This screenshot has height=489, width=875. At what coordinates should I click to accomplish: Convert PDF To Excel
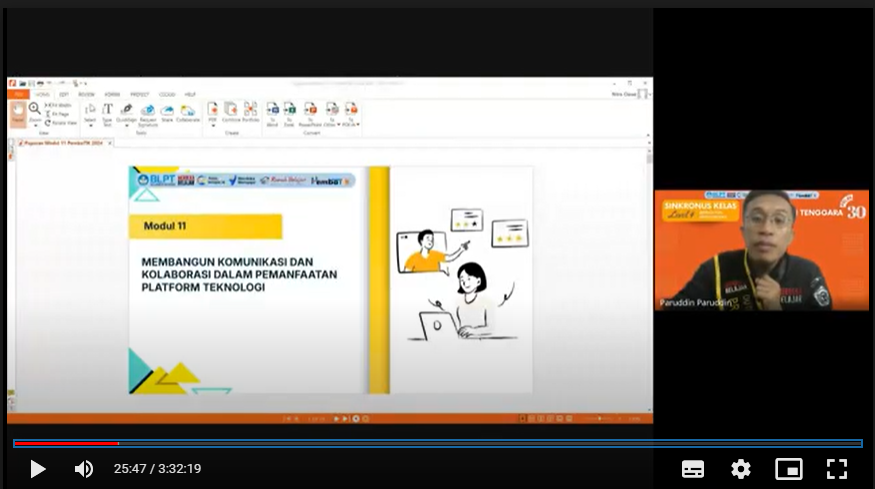(289, 114)
